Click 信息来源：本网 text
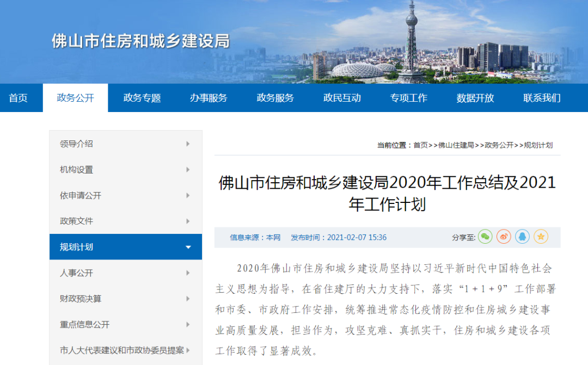The image size is (588, 365). [x=255, y=237]
